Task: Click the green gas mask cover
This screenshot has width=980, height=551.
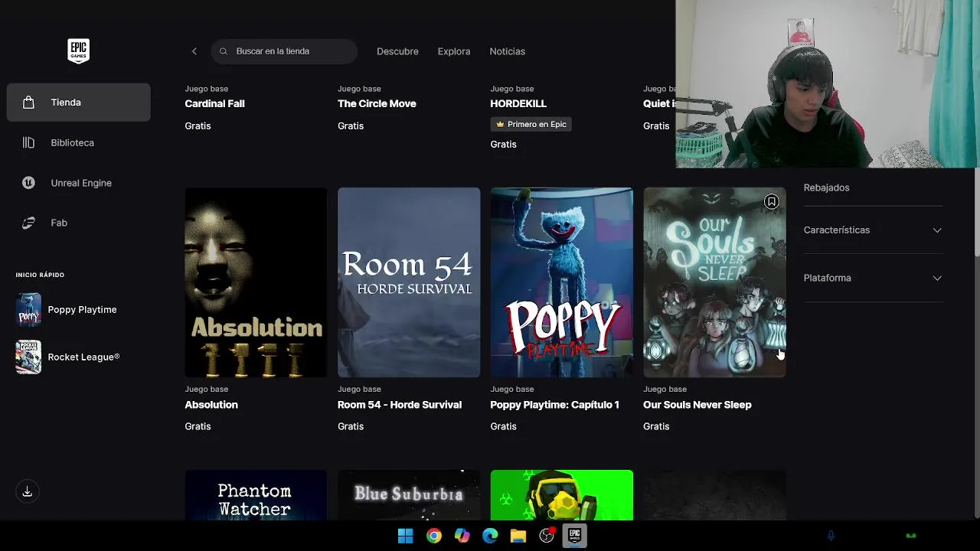Action: pyautogui.click(x=562, y=495)
